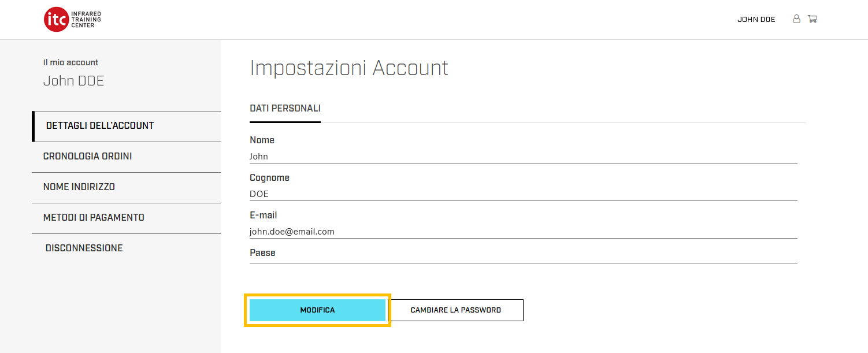This screenshot has width=868, height=353.
Task: Click the Cognome field containing DOE
Action: click(x=523, y=194)
